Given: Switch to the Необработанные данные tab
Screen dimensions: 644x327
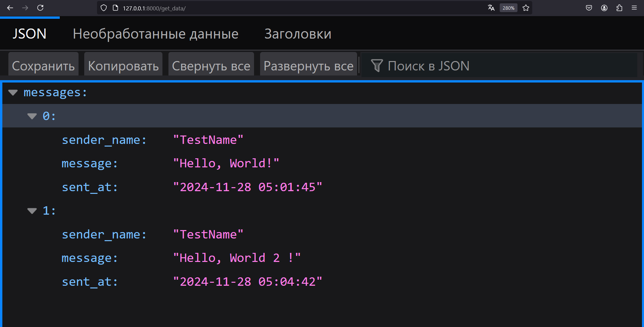Looking at the screenshot, I should pyautogui.click(x=155, y=34).
